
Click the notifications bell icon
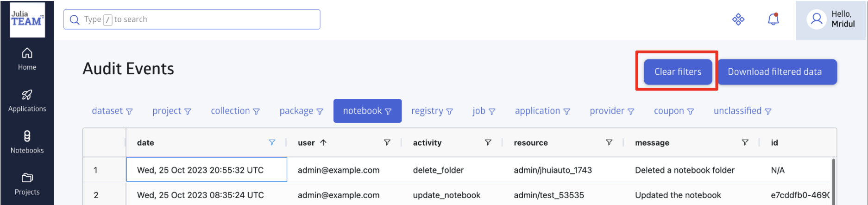773,19
